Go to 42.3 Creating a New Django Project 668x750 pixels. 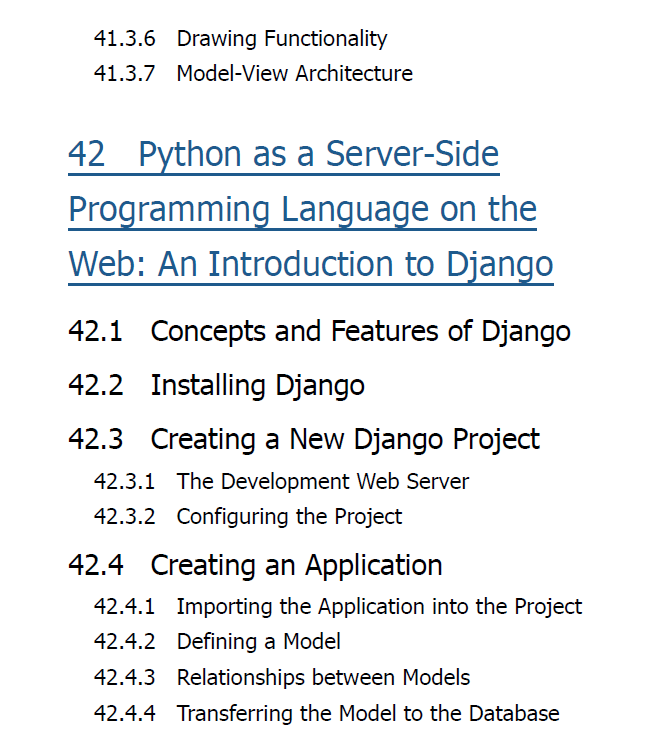[x=304, y=440]
